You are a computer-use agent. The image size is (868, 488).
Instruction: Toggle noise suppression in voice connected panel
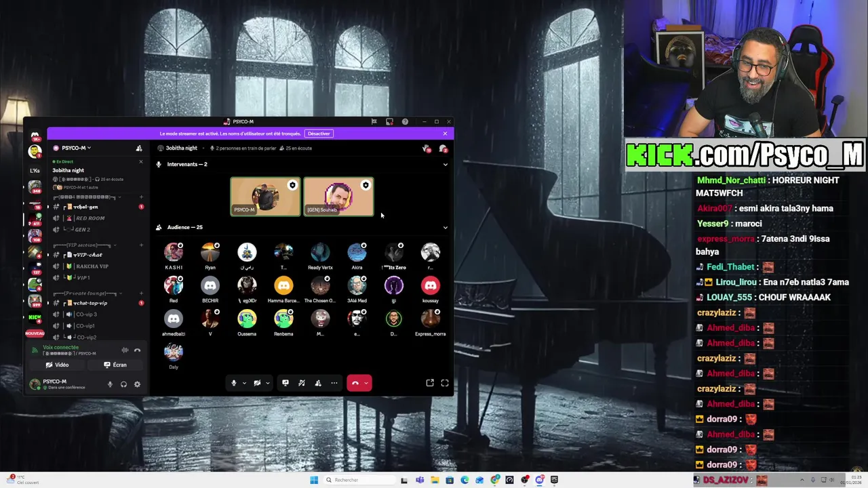tap(125, 350)
